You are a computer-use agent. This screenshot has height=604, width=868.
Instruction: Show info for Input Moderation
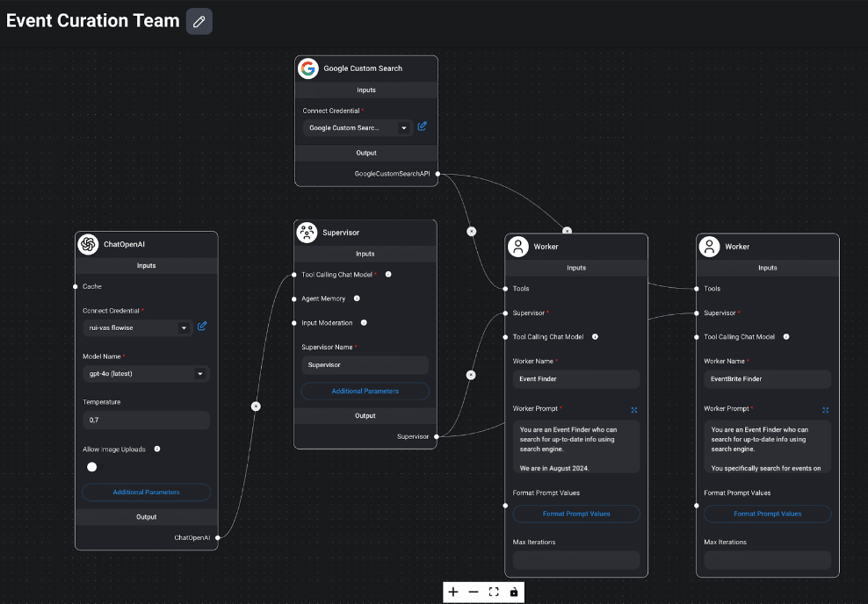click(364, 322)
